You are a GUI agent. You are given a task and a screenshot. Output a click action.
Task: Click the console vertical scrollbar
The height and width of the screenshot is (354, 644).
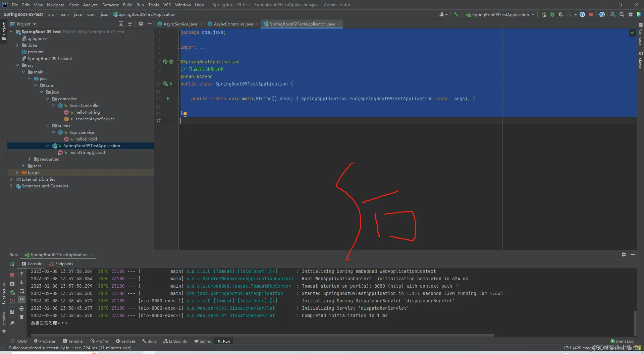pyautogui.click(x=635, y=323)
